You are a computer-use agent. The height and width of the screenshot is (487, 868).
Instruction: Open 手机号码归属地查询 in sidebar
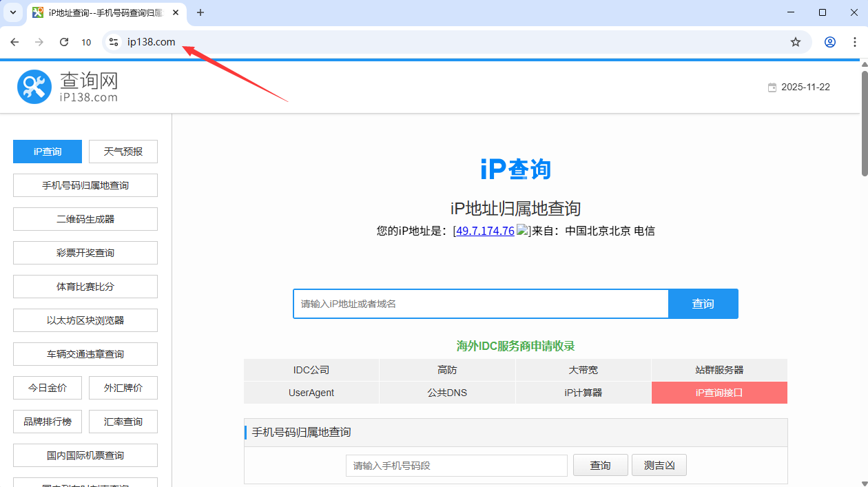click(x=85, y=185)
